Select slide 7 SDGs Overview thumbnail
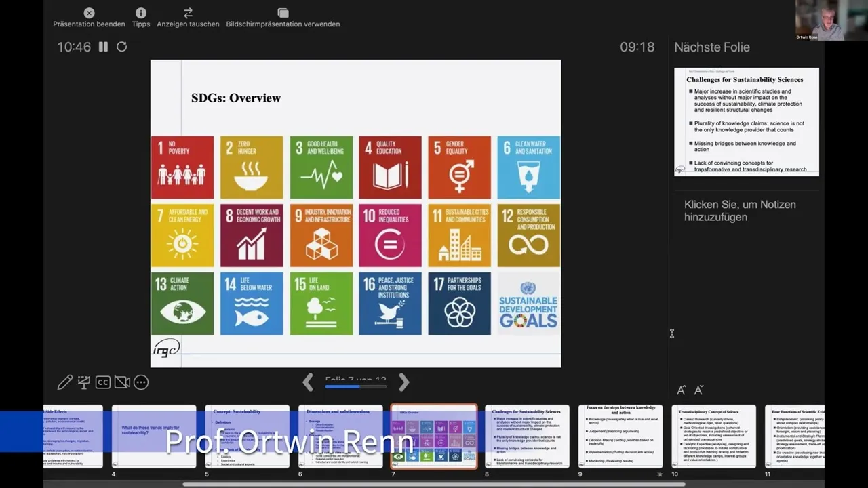The height and width of the screenshot is (488, 868). tap(434, 436)
